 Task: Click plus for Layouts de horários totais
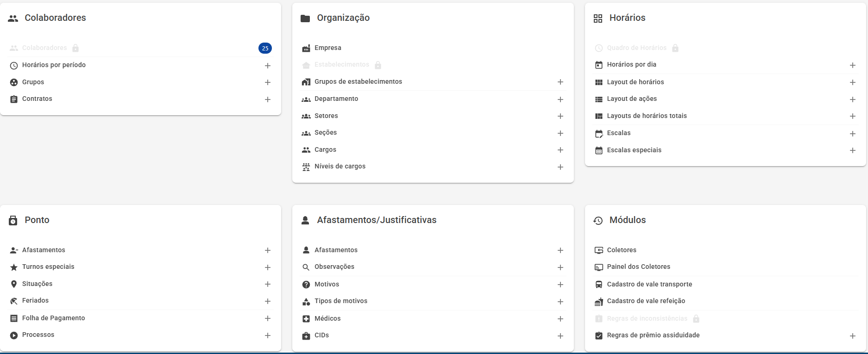coord(853,116)
